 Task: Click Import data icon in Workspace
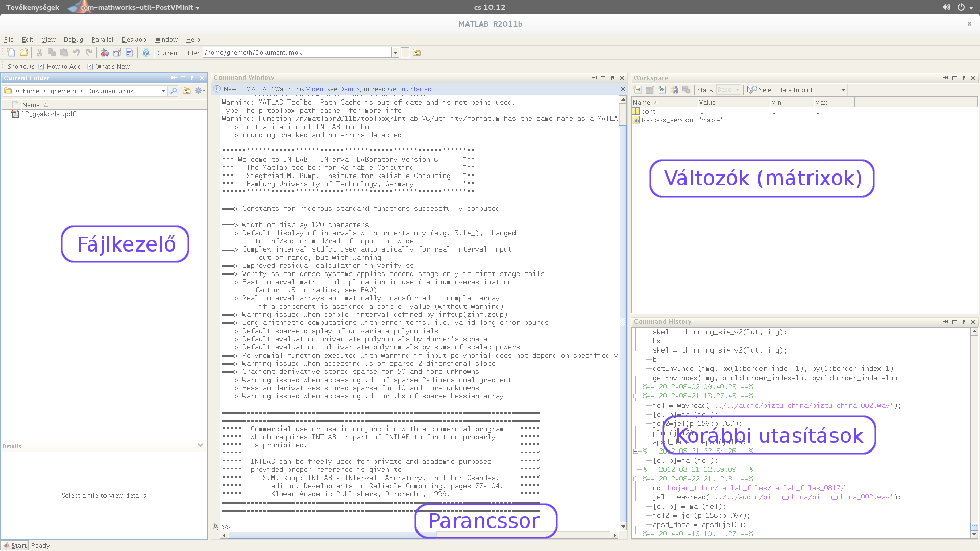662,90
